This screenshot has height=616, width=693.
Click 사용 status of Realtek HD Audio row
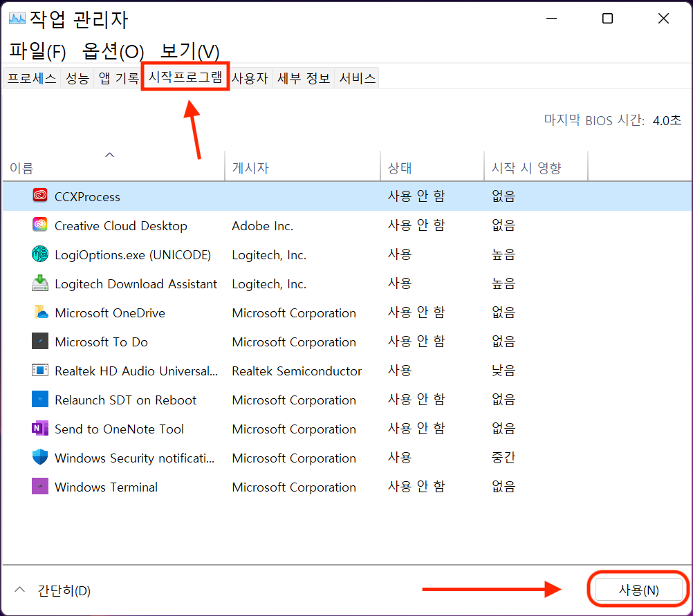400,371
